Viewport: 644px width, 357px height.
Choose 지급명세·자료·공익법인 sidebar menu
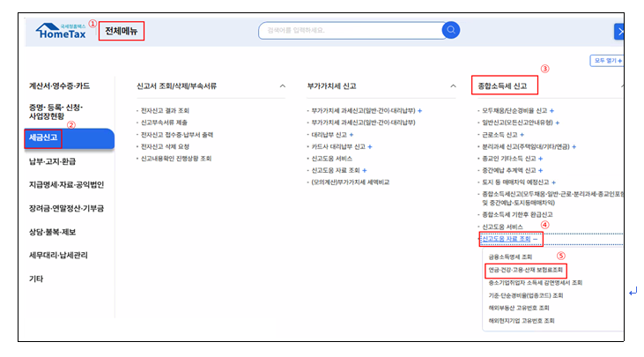click(x=66, y=184)
